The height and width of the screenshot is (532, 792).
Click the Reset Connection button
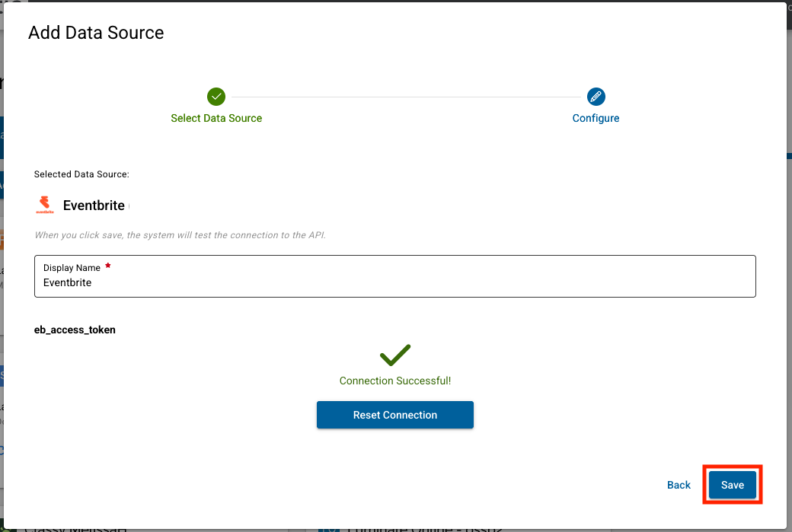[x=395, y=415]
